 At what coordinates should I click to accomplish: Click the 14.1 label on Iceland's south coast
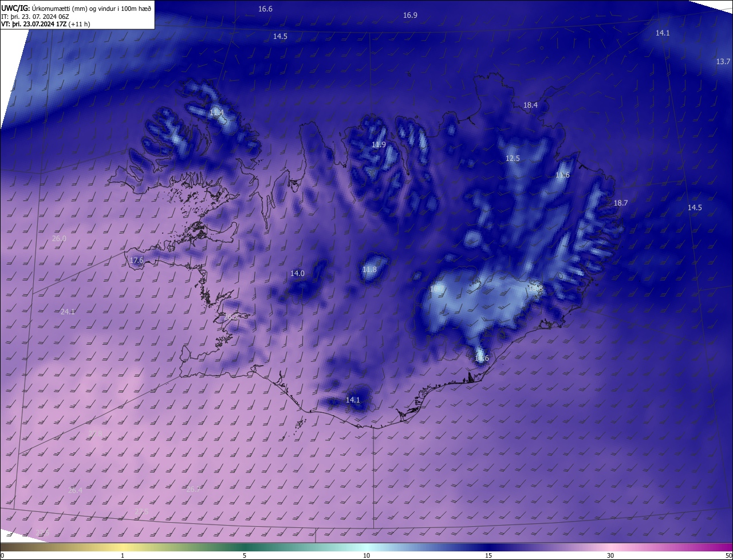(353, 400)
